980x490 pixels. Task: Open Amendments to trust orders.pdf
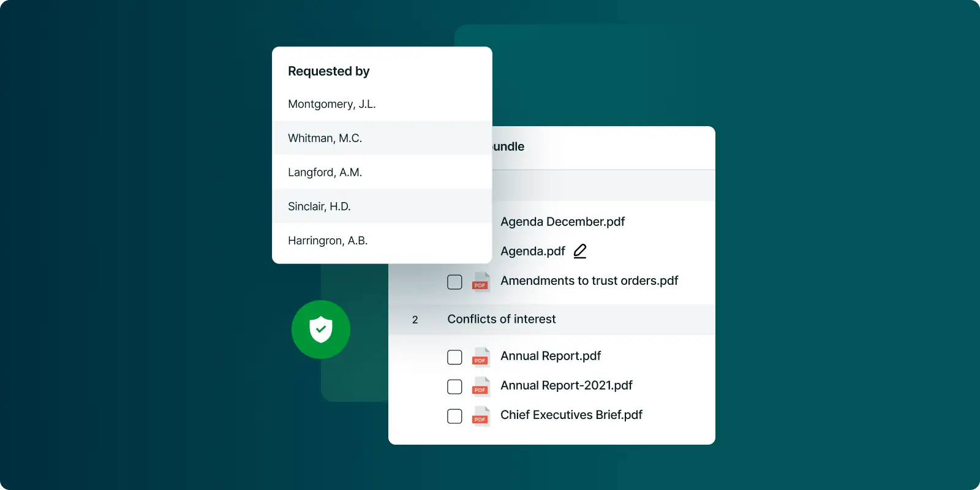[x=589, y=281]
